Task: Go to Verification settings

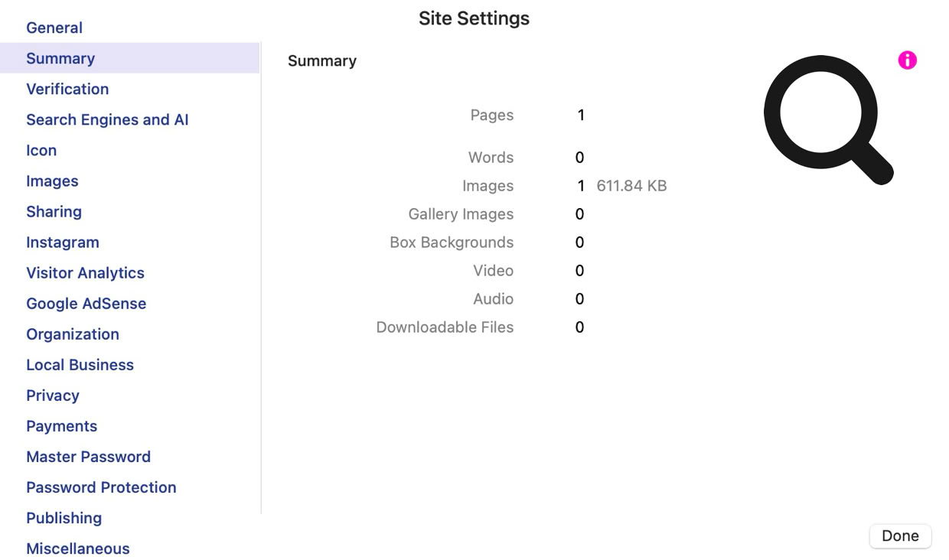Action: coord(67,89)
